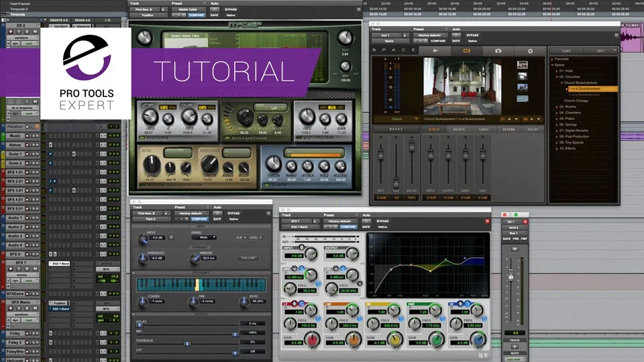Click COMPARE in the EQ3 window header

coord(348,227)
